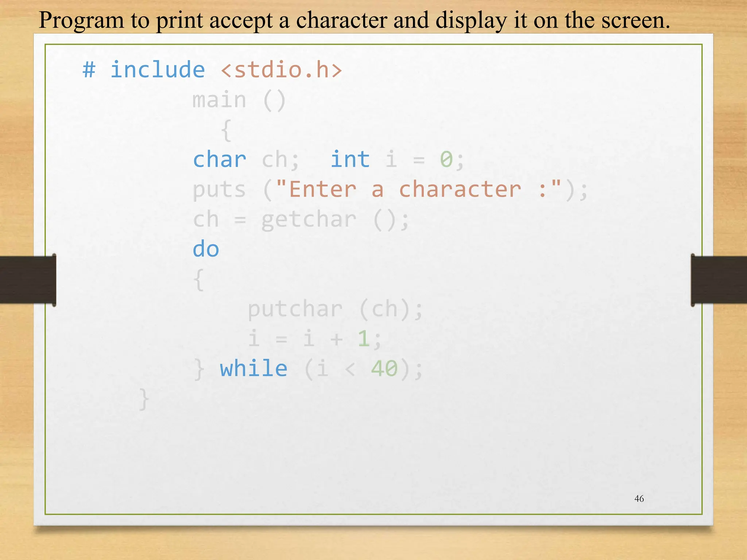
Task: Click the slide number 46
Action: click(x=639, y=498)
